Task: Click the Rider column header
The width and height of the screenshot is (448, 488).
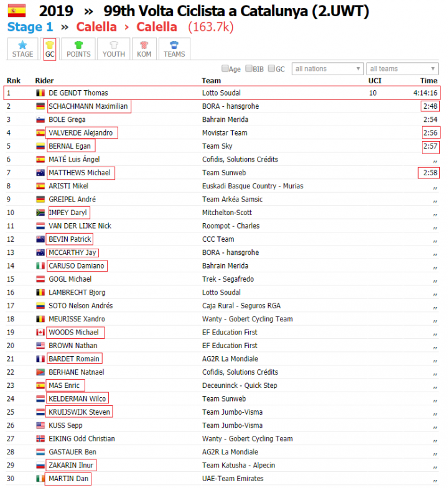Action: [45, 81]
